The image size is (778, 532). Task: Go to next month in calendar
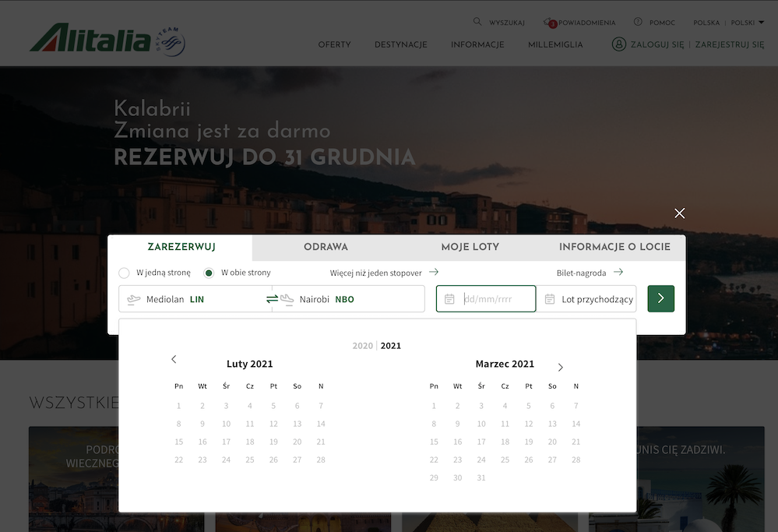coord(560,367)
